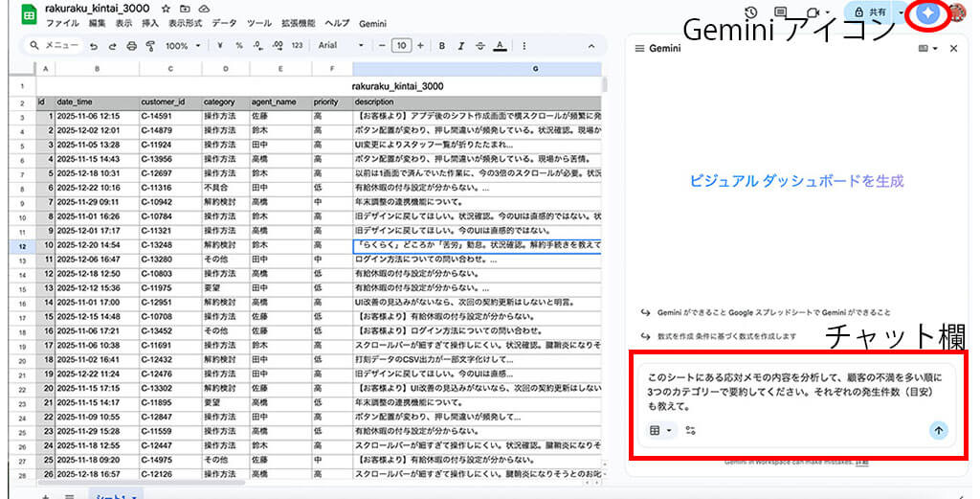Open the comments icon in header
The width and height of the screenshot is (980, 499).
tap(781, 11)
